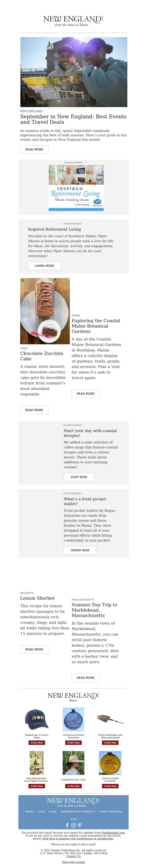147x868 pixels.
Task: Open YANKEE MAGAZINE in footer navigation
Action: tap(111, 812)
